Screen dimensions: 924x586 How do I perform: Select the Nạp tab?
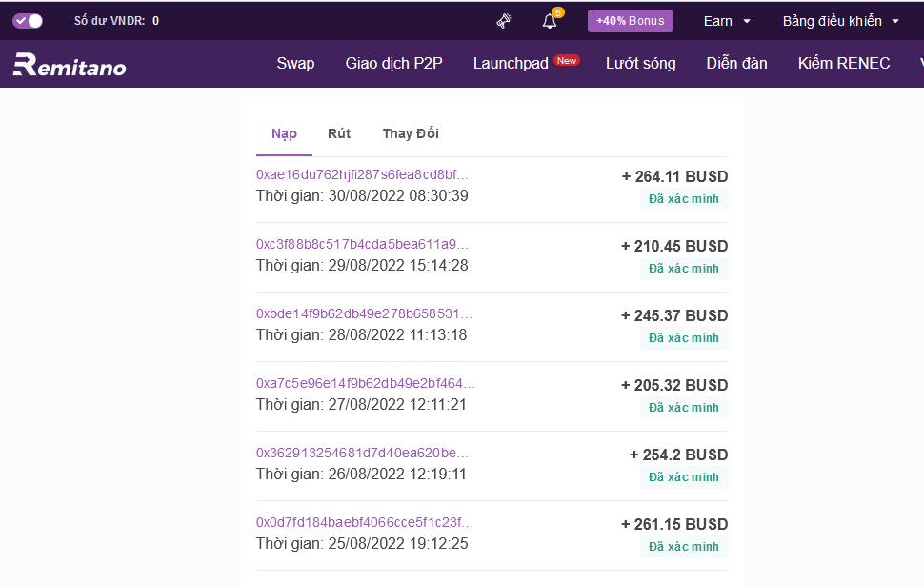click(284, 133)
